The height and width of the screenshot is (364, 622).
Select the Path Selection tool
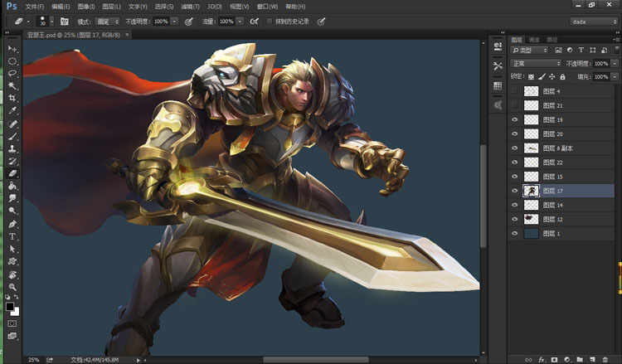coord(12,249)
